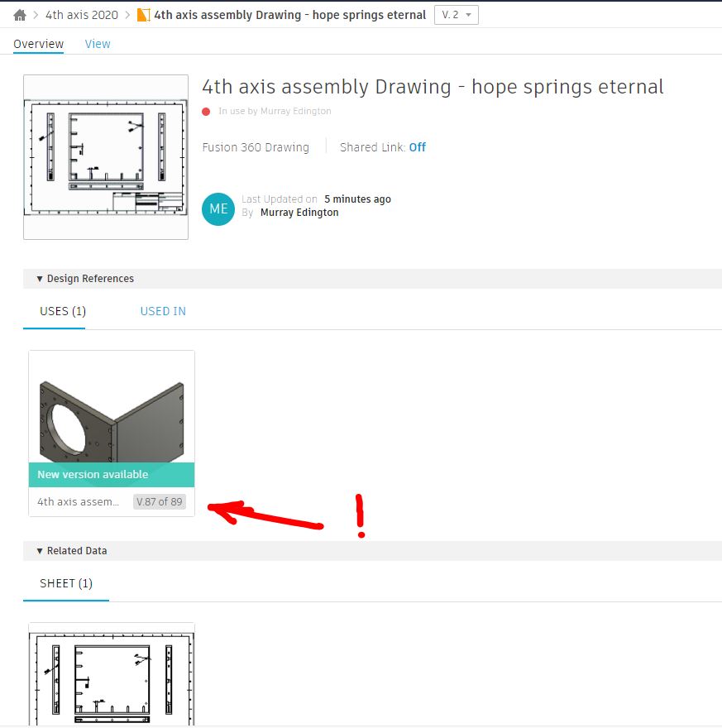The image size is (722, 728).
Task: Click the Murray Edington user name
Action: click(x=299, y=212)
